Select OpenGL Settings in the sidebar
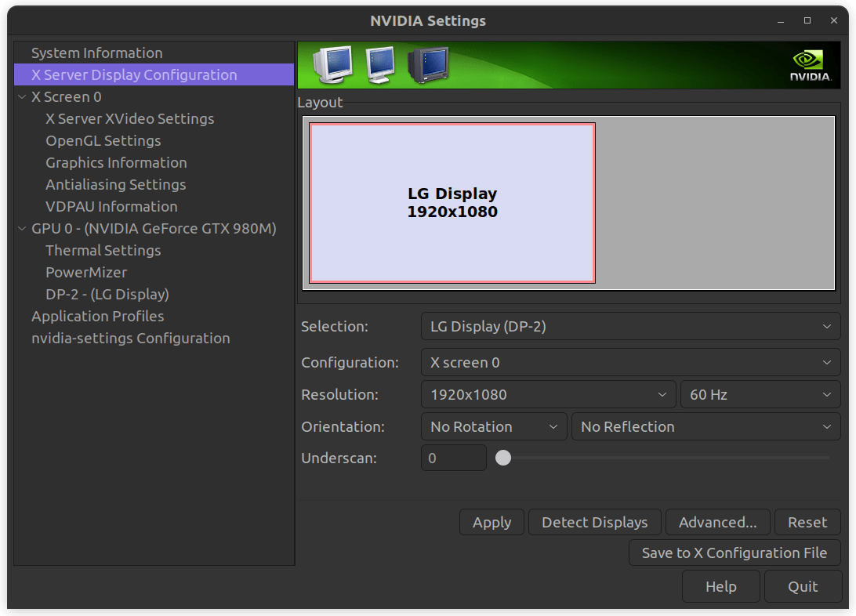This screenshot has width=856, height=616. [x=104, y=140]
